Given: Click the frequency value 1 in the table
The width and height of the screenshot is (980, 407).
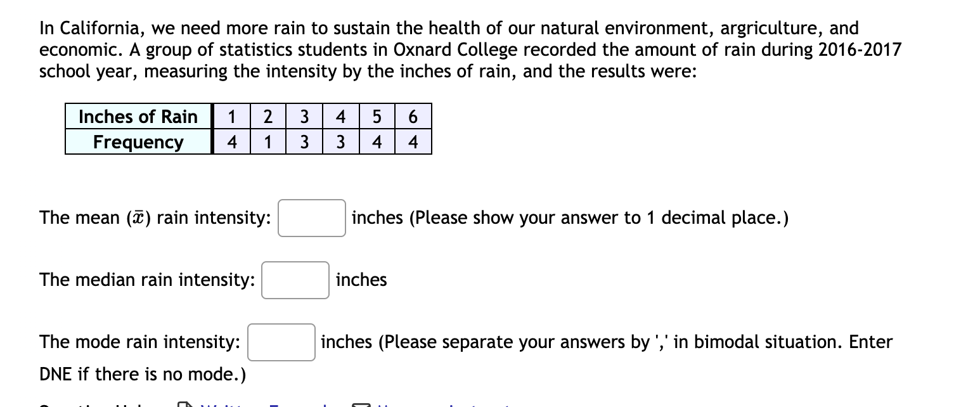Looking at the screenshot, I should [x=268, y=142].
